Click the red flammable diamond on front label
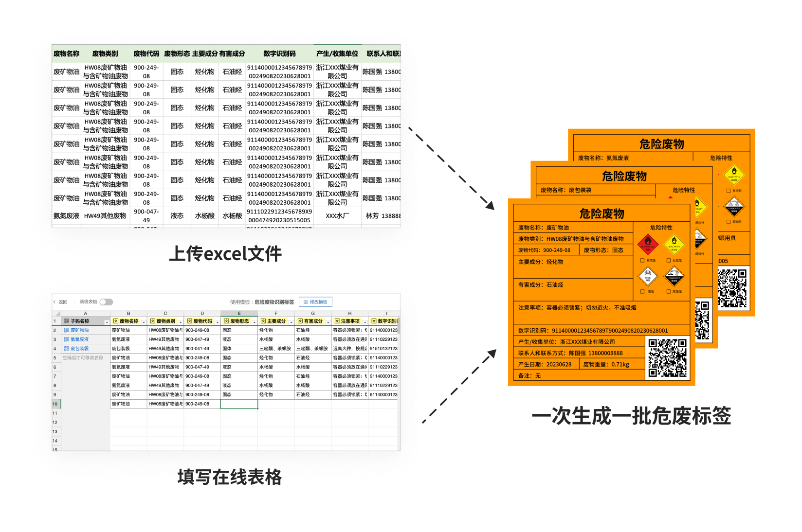Viewport: 802px width, 532px height. 648,244
